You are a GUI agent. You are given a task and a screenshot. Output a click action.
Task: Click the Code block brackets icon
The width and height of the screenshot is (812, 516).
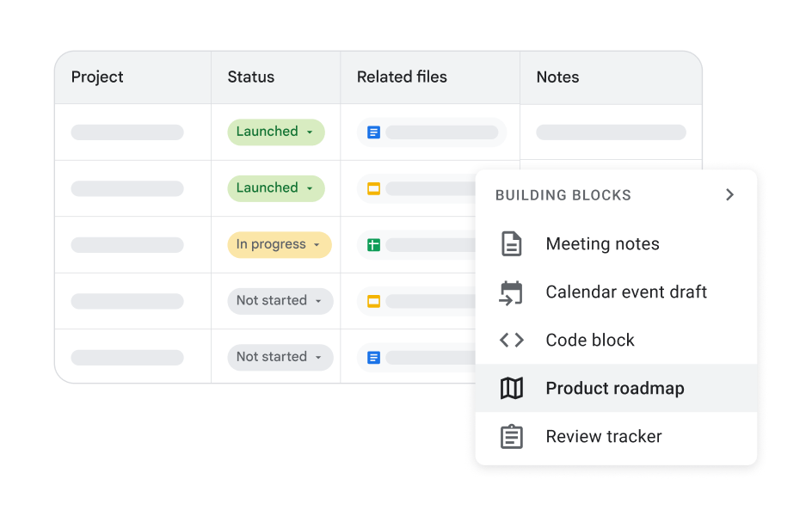[512, 341]
